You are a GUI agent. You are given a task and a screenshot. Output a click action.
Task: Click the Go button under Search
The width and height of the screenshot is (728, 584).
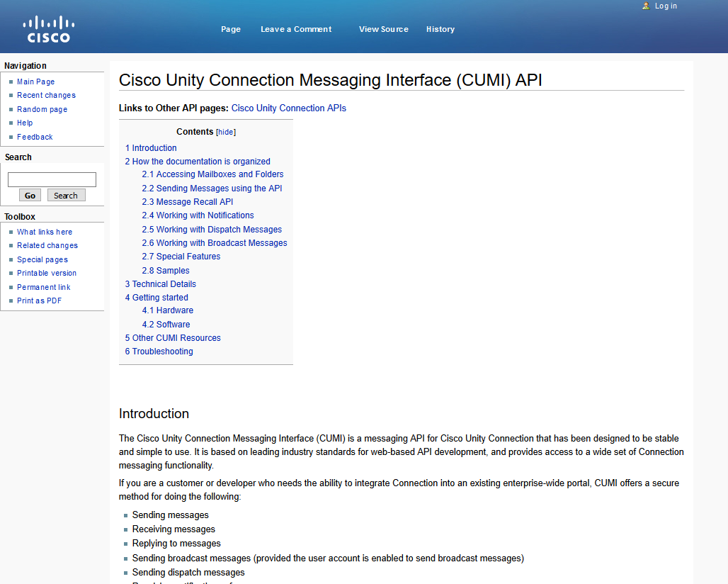point(30,195)
